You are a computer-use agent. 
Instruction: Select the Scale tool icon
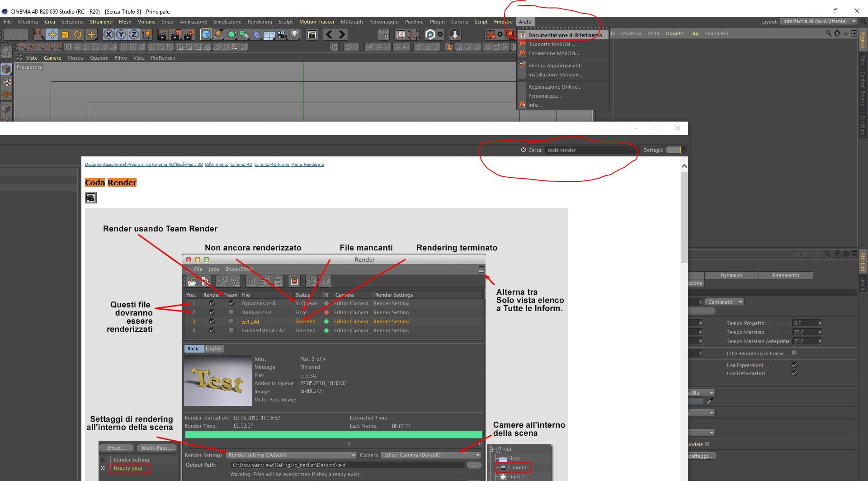pyautogui.click(x=65, y=34)
